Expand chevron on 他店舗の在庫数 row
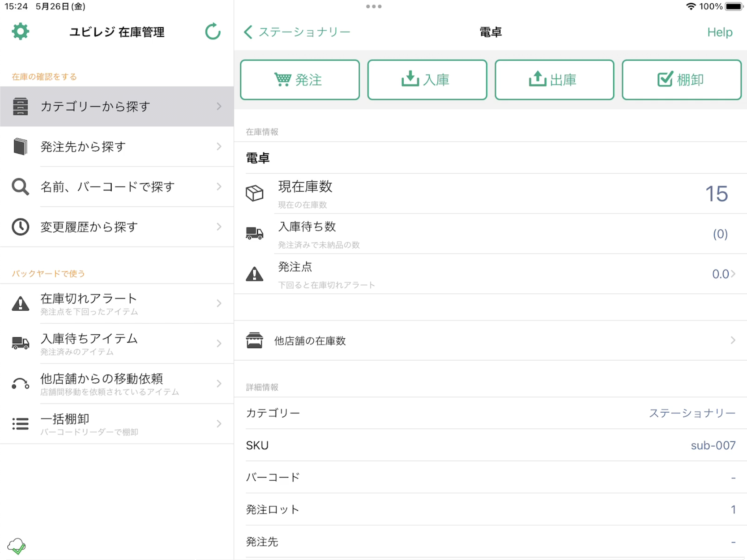Image resolution: width=747 pixels, height=560 pixels. click(733, 341)
